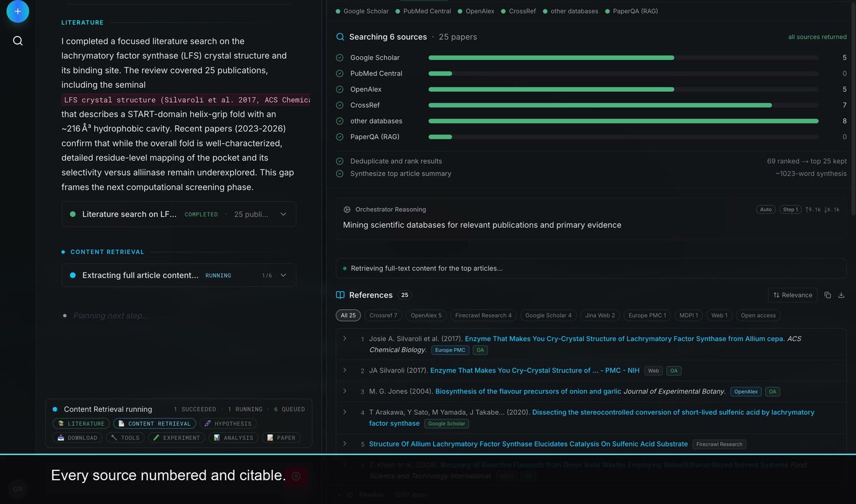This screenshot has width=856, height=504.
Task: Expand the Extracting full article content card
Action: pyautogui.click(x=283, y=276)
